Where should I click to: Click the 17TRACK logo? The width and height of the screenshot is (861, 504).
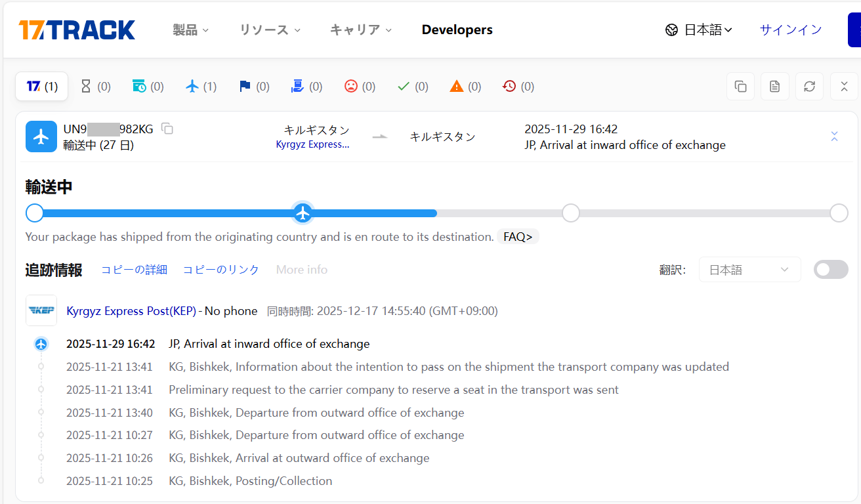[77, 30]
